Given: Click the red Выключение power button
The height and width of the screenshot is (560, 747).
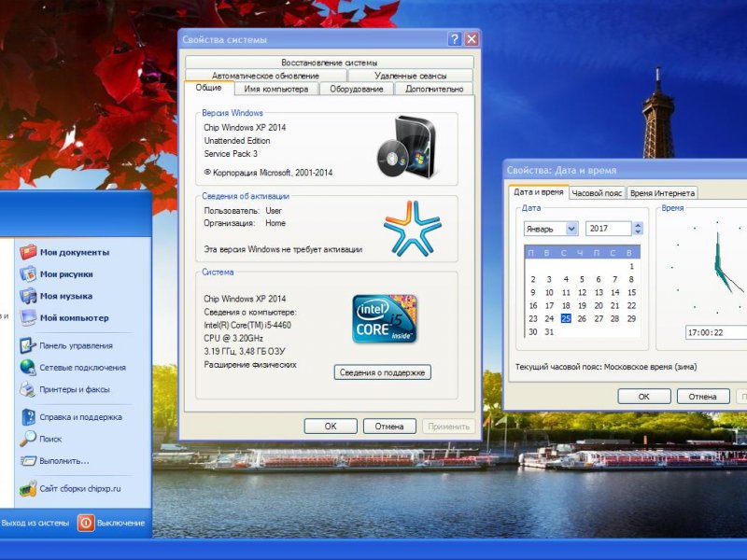Looking at the screenshot, I should pos(86,523).
